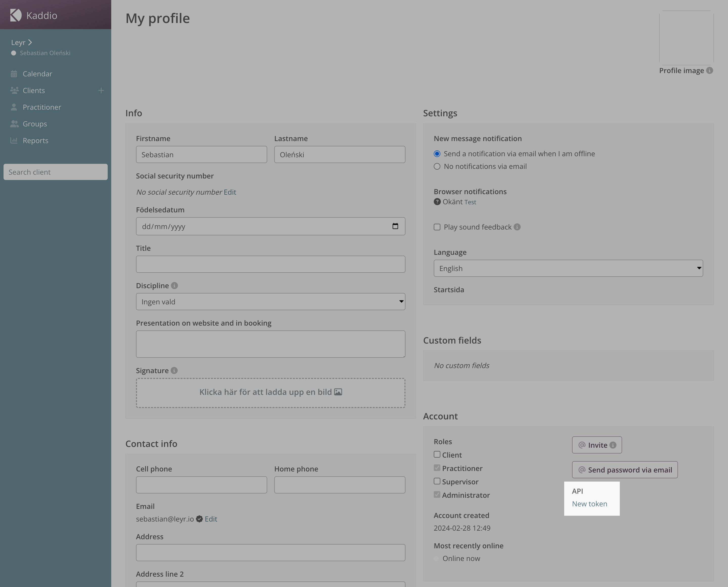The width and height of the screenshot is (728, 587).
Task: Toggle the Administrator role checkbox
Action: 437,494
